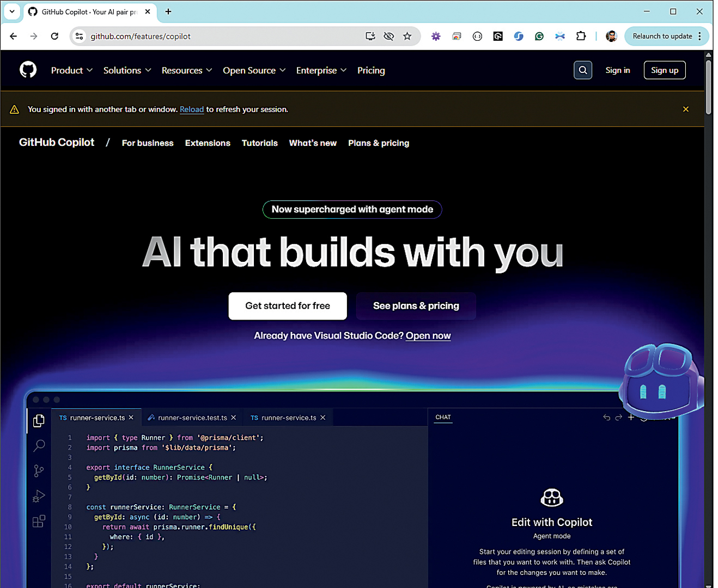Open the Extensions blocks icon in editor sidebar
Viewport: 718px width, 588px height.
tap(39, 521)
